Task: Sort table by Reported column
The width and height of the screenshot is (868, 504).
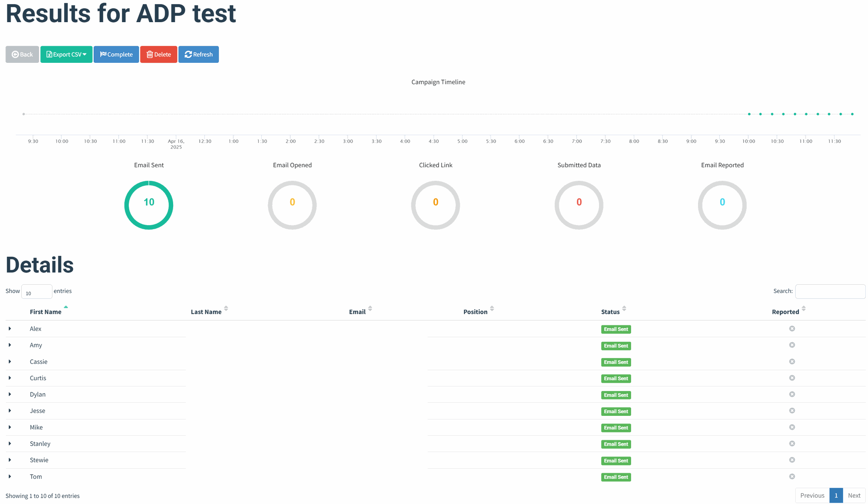Action: 786,312
